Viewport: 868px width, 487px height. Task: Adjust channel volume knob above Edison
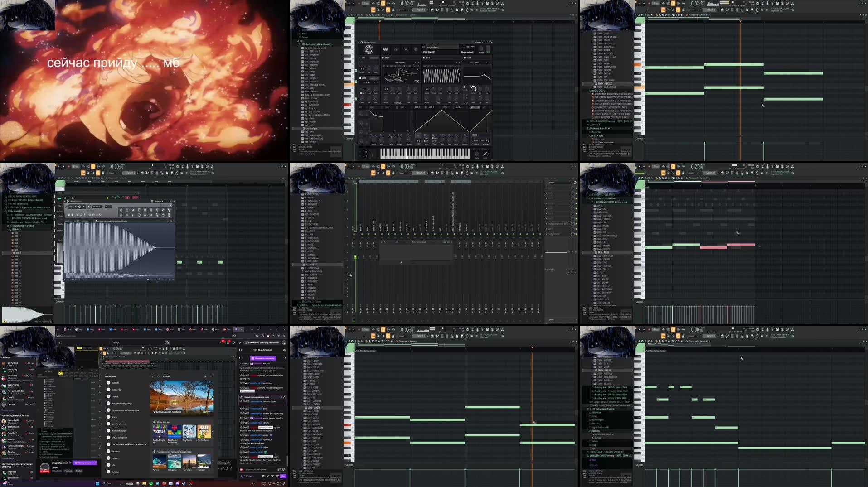[117, 198]
